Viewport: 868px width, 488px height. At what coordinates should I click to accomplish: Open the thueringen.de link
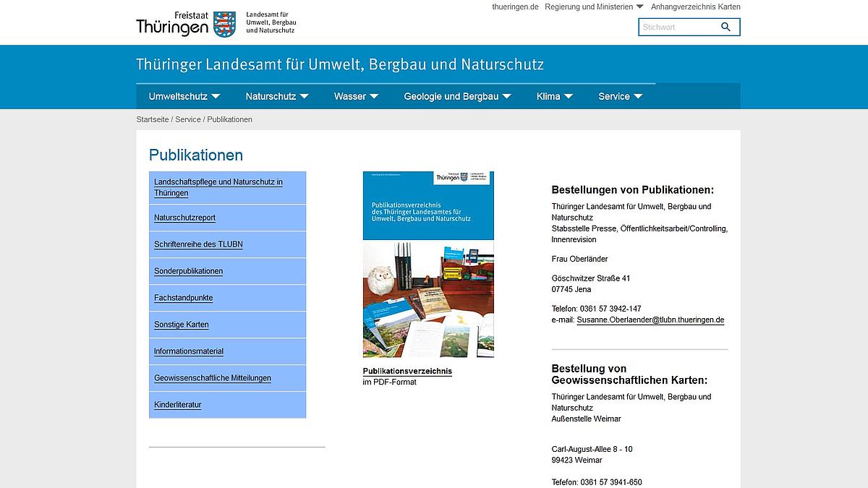coord(515,7)
